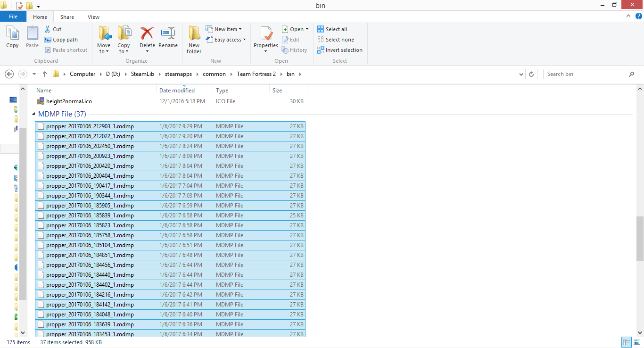Click the Rename icon
Image resolution: width=644 pixels, height=348 pixels.
point(168,33)
